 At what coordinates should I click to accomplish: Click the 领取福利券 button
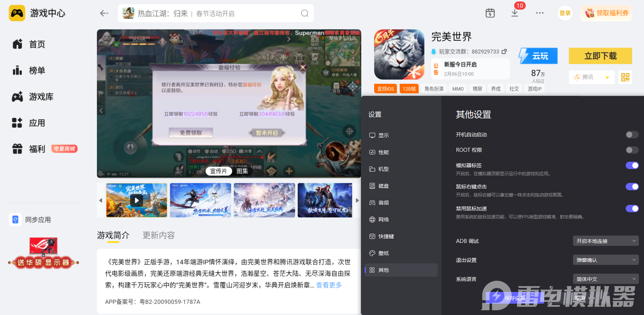coord(607,13)
